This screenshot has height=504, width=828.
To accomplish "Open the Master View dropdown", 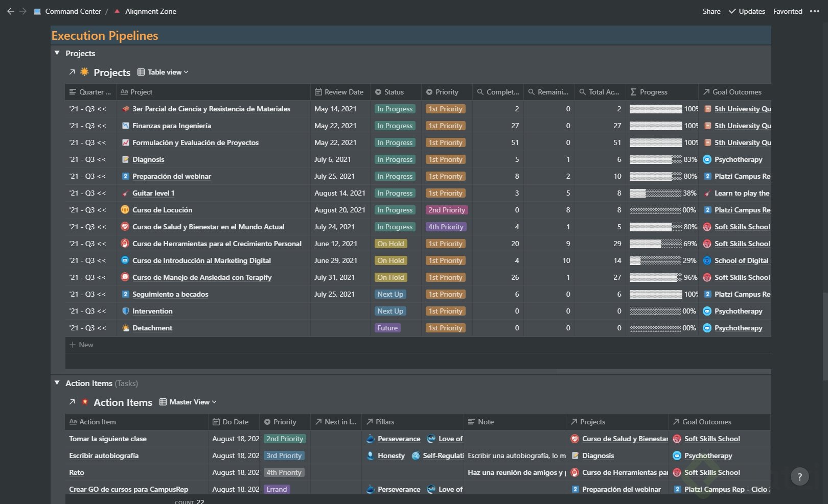I will (188, 402).
